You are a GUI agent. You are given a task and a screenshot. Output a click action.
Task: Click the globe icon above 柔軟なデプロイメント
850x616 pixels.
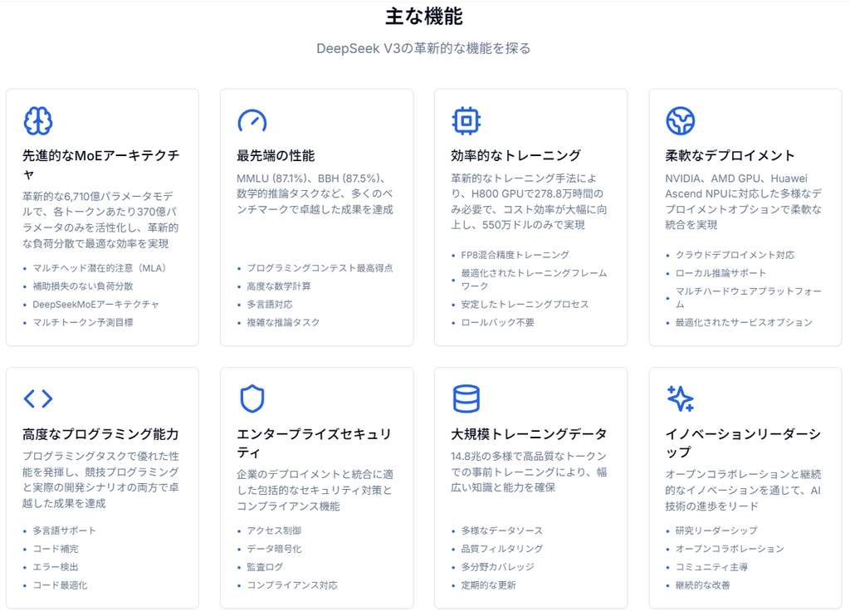(x=681, y=120)
